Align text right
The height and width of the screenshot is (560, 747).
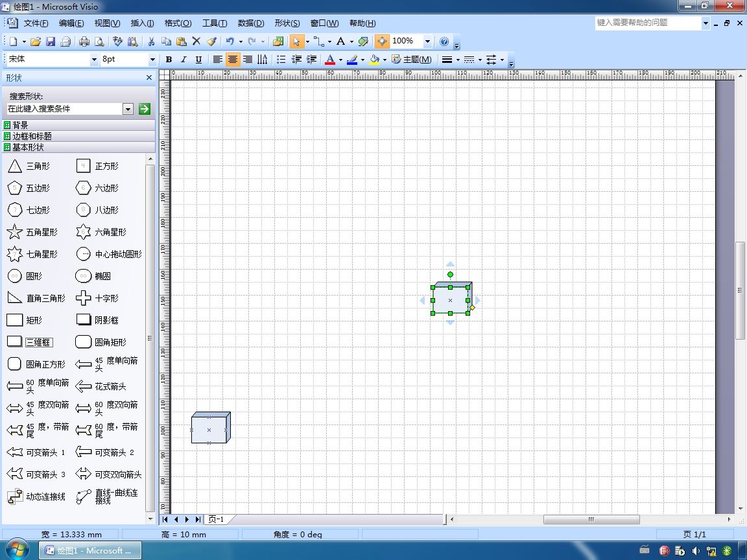click(x=247, y=60)
